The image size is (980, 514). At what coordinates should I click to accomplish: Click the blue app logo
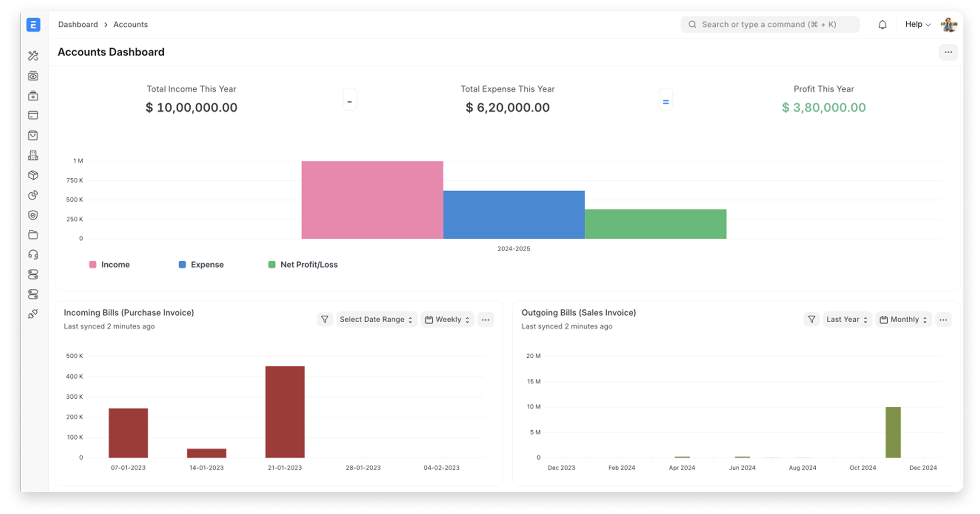pos(34,25)
